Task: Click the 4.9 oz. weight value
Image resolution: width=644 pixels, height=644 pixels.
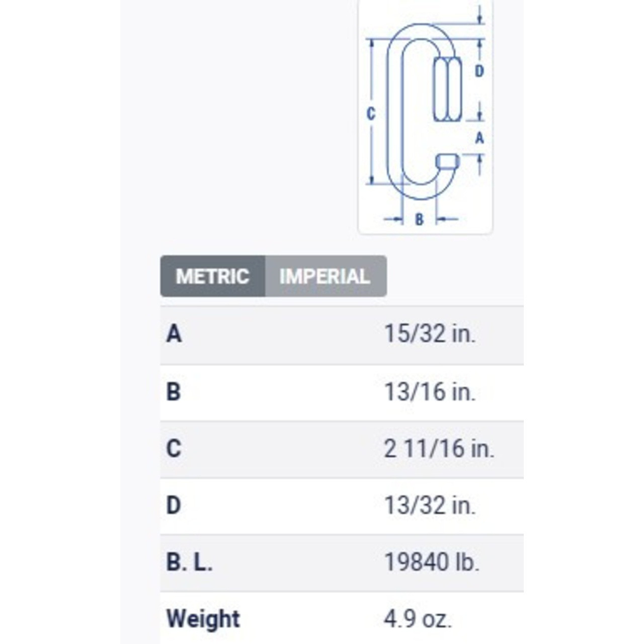Action: (x=418, y=619)
